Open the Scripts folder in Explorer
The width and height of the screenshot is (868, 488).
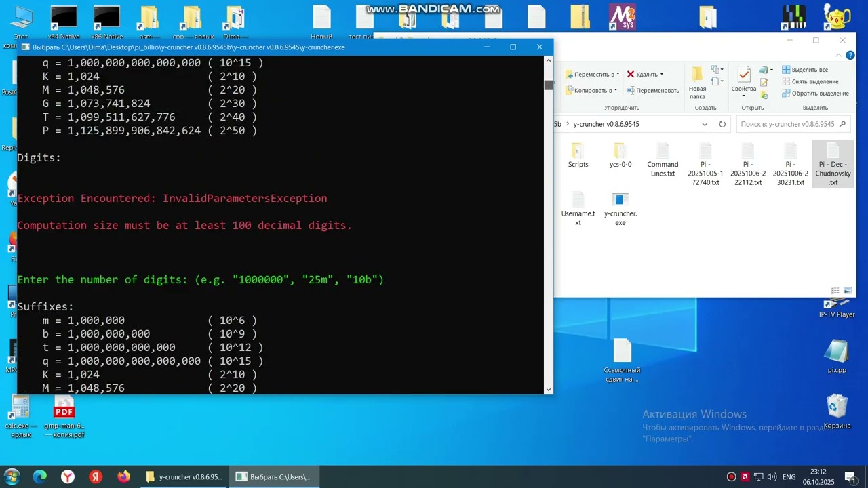click(x=578, y=155)
